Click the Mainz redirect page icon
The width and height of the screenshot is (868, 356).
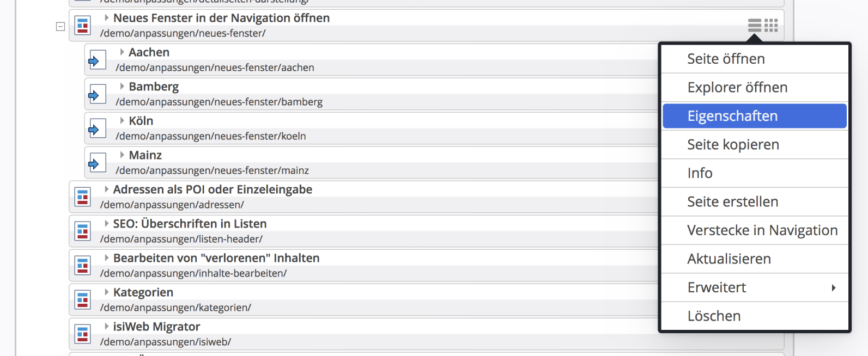(x=96, y=163)
